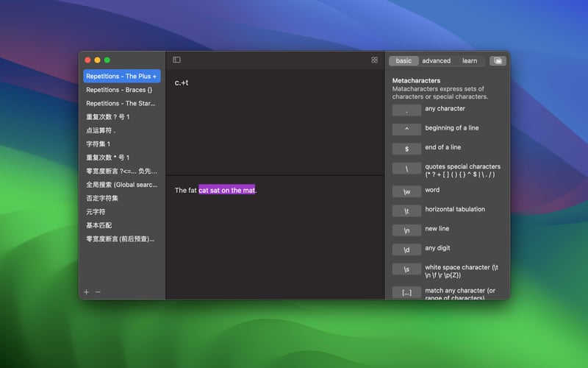Maximize the window with green button
This screenshot has width=588, height=368.
coord(107,60)
